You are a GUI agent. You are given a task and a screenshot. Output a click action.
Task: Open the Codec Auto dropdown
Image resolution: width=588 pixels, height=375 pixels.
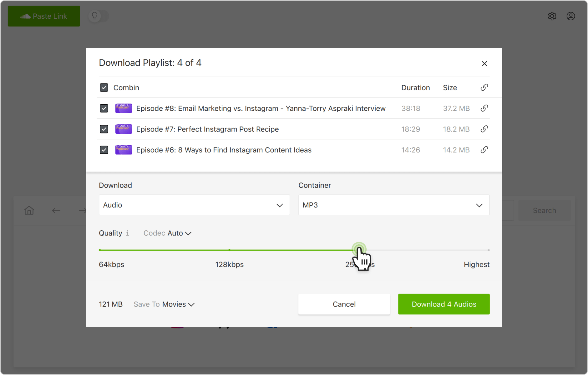click(178, 233)
